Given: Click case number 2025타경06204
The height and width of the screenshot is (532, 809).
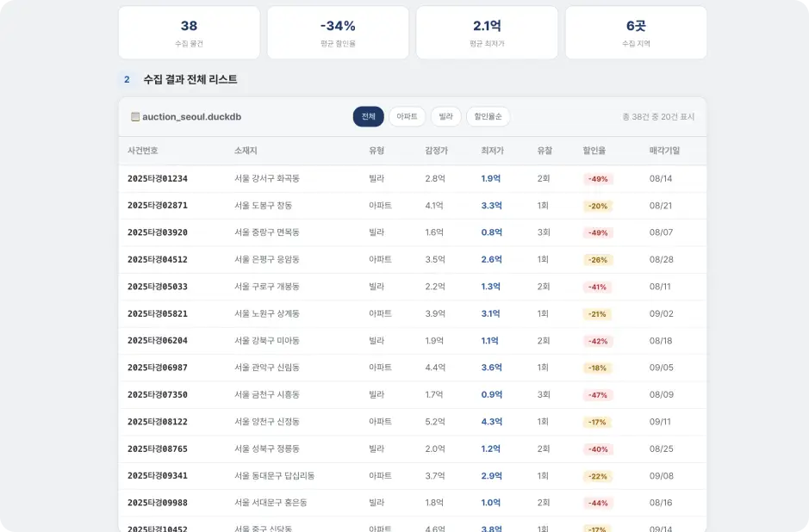Looking at the screenshot, I should pyautogui.click(x=158, y=341).
